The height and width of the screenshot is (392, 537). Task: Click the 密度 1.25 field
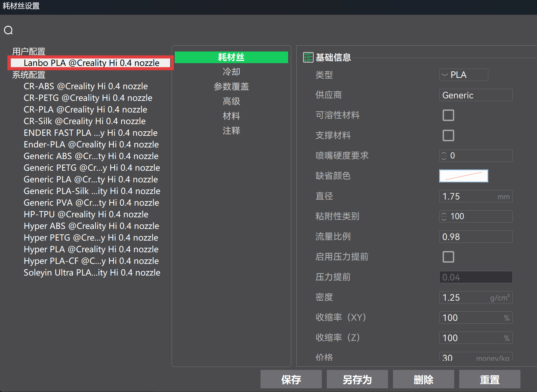point(476,297)
